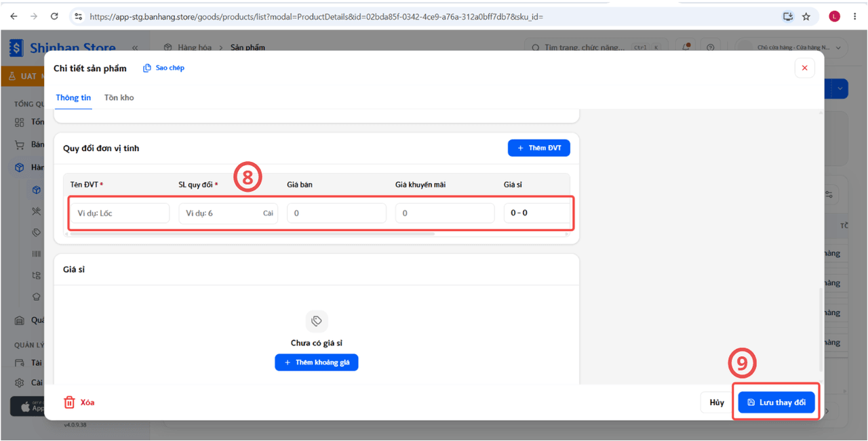Click the site information icon in address bar
868x441 pixels.
point(78,16)
